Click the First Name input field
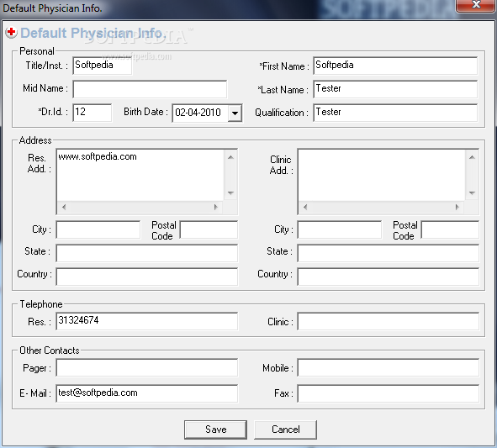 pyautogui.click(x=395, y=66)
